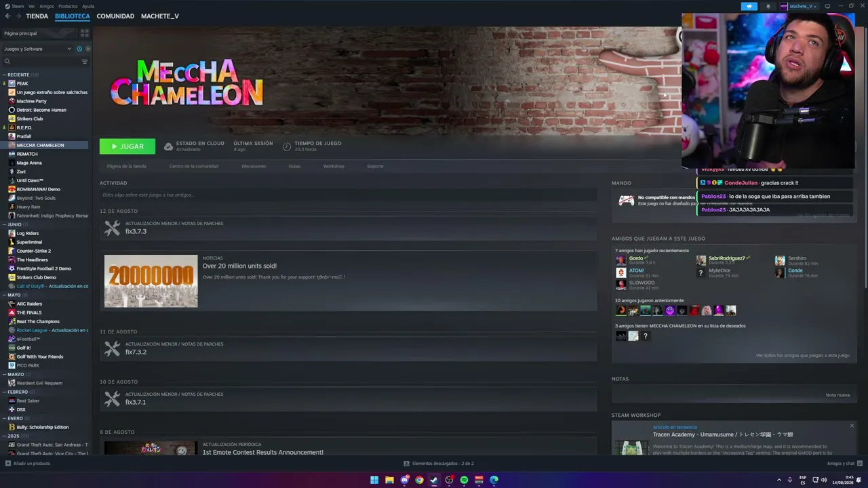Open the Soporte link
The image size is (868, 488).
tap(375, 166)
